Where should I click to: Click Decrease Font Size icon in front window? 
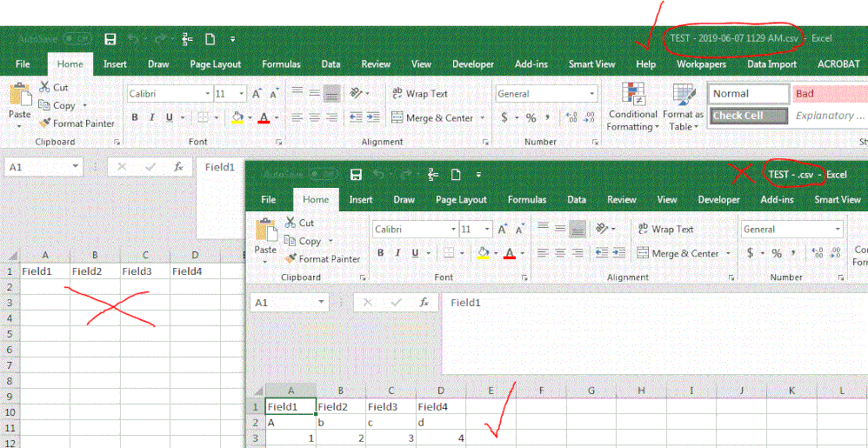coord(519,230)
